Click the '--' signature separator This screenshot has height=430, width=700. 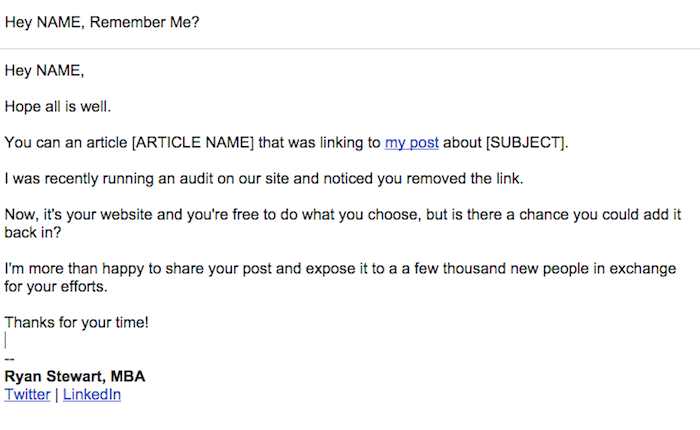9,359
